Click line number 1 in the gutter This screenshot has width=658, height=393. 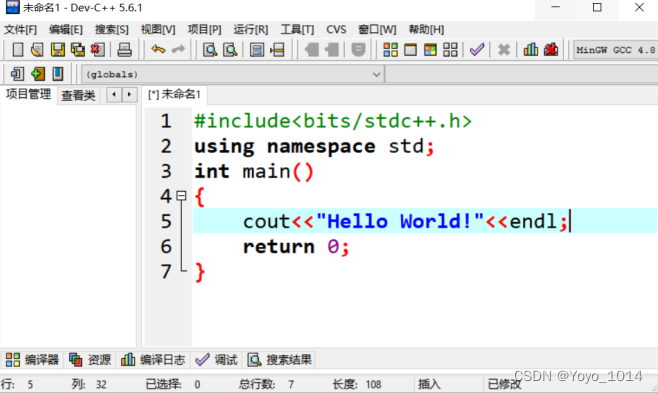166,121
